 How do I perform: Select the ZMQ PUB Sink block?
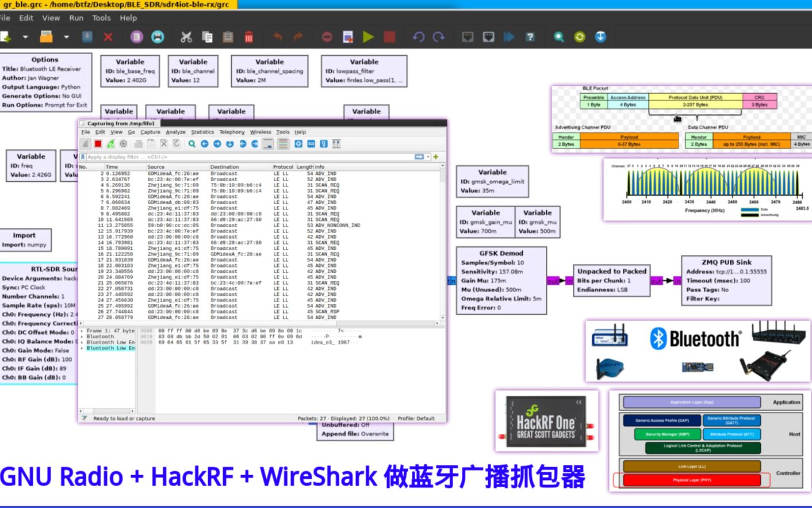click(726, 280)
